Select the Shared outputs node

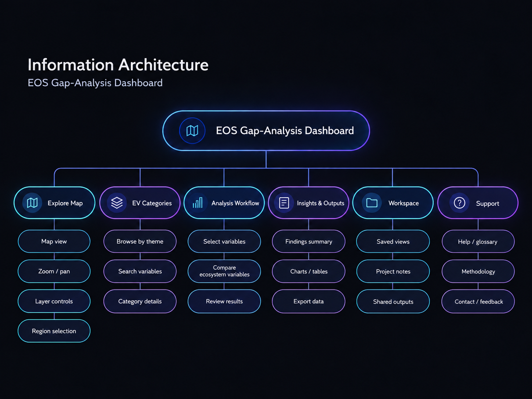point(393,302)
